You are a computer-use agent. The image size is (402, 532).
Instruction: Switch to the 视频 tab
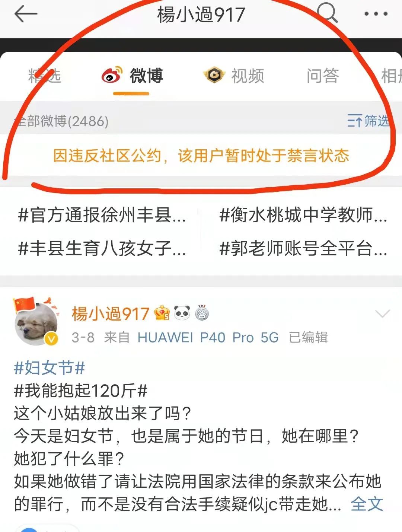(248, 76)
